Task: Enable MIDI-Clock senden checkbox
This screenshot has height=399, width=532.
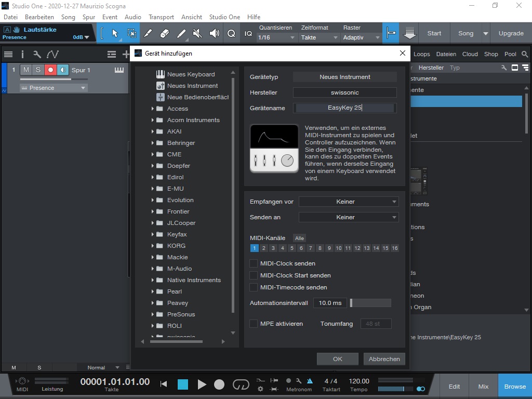Action: [x=254, y=263]
